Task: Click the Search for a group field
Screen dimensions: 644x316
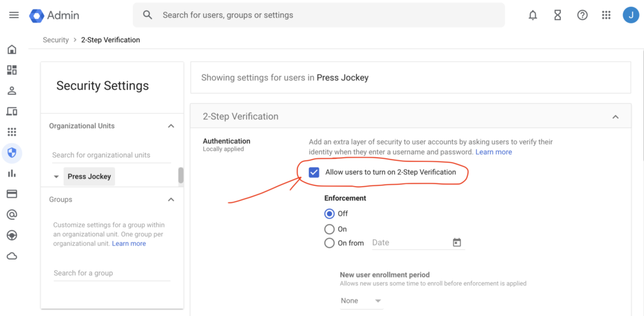Action: [x=111, y=273]
